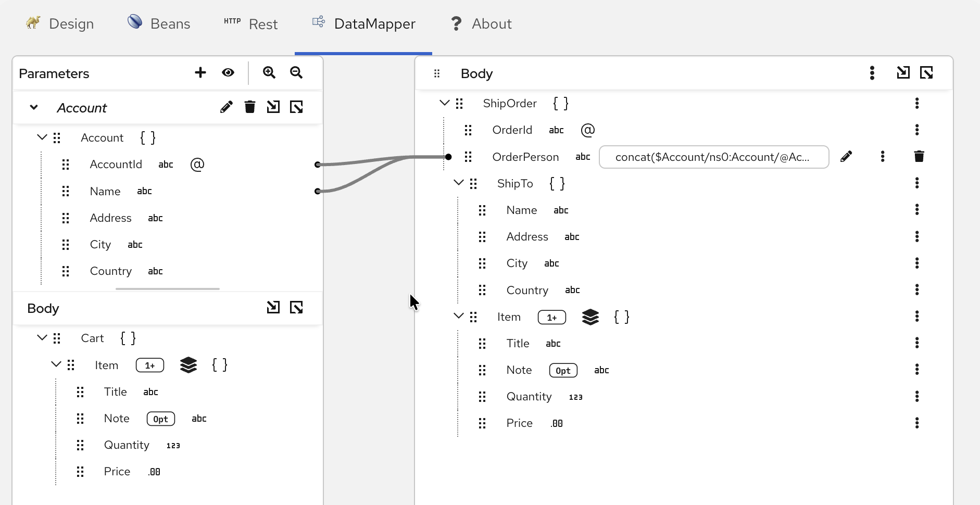
Task: Edit the Account parameter
Action: (x=225, y=107)
